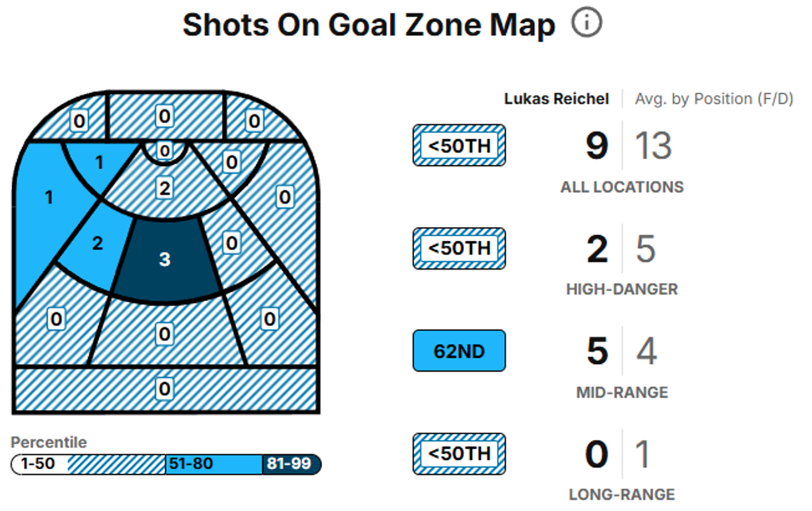Click the 81-99 percentile legend swatch
The image size is (812, 511).
coord(291,463)
